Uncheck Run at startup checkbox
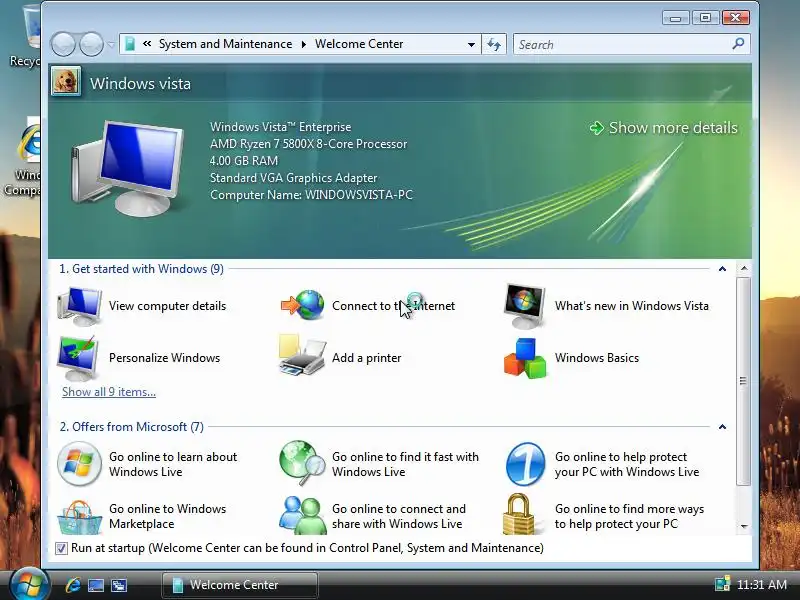Viewport: 800px width, 600px height. pos(61,548)
